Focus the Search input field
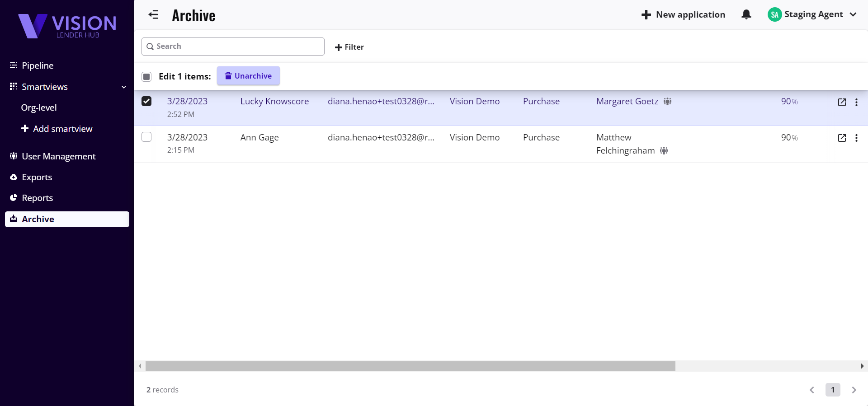 237,47
